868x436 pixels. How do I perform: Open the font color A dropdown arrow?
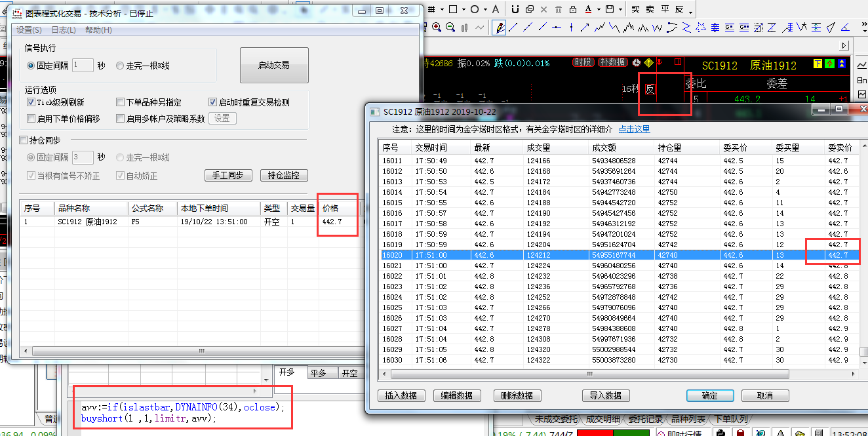pyautogui.click(x=599, y=10)
